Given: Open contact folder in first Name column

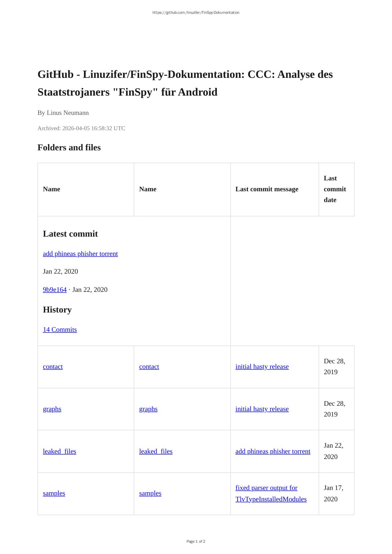Looking at the screenshot, I should (53, 367).
